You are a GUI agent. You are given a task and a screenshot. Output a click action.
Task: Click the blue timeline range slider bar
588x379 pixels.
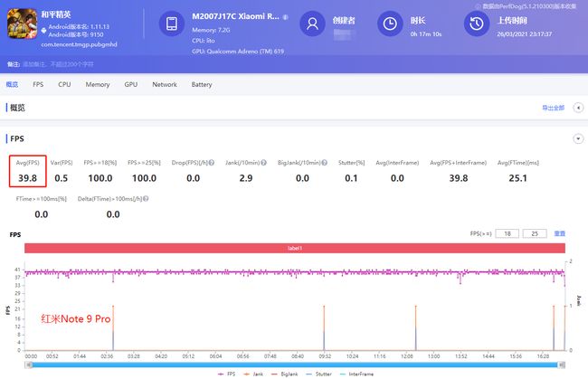(298, 363)
